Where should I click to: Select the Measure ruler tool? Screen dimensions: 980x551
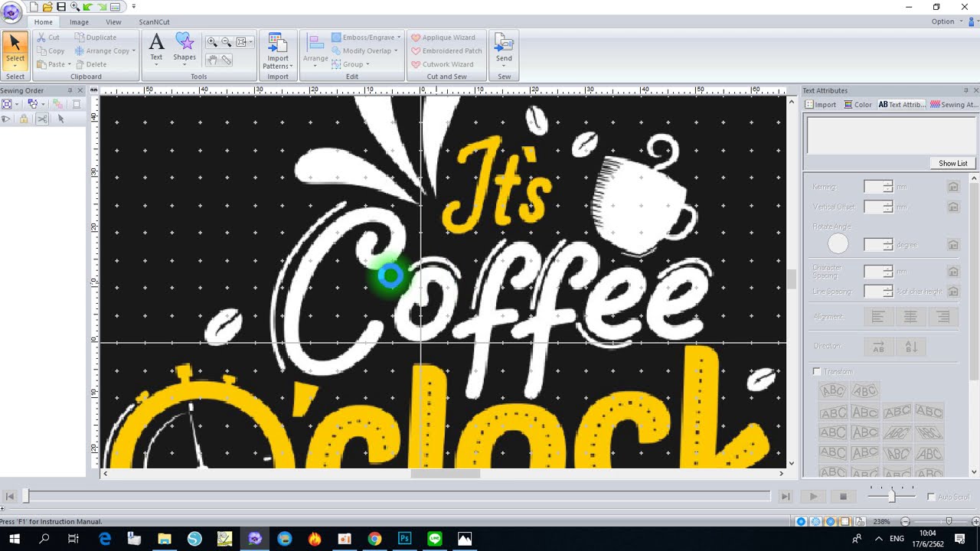pyautogui.click(x=227, y=60)
